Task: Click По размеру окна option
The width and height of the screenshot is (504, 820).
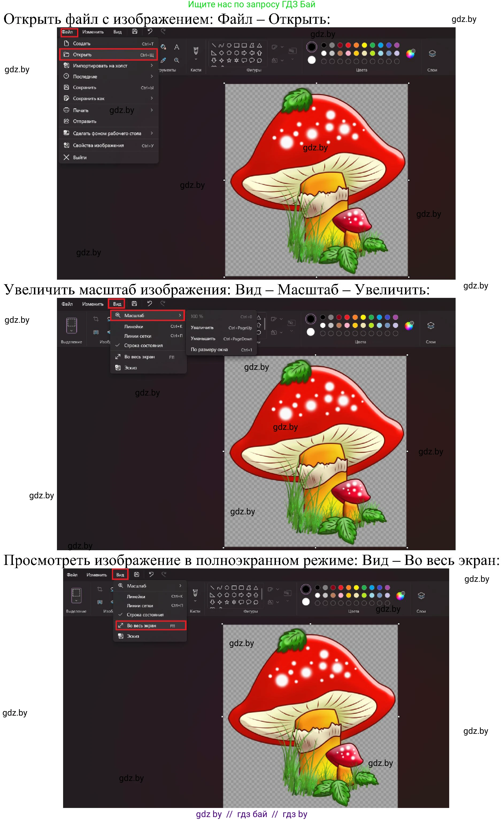Action: coord(209,350)
